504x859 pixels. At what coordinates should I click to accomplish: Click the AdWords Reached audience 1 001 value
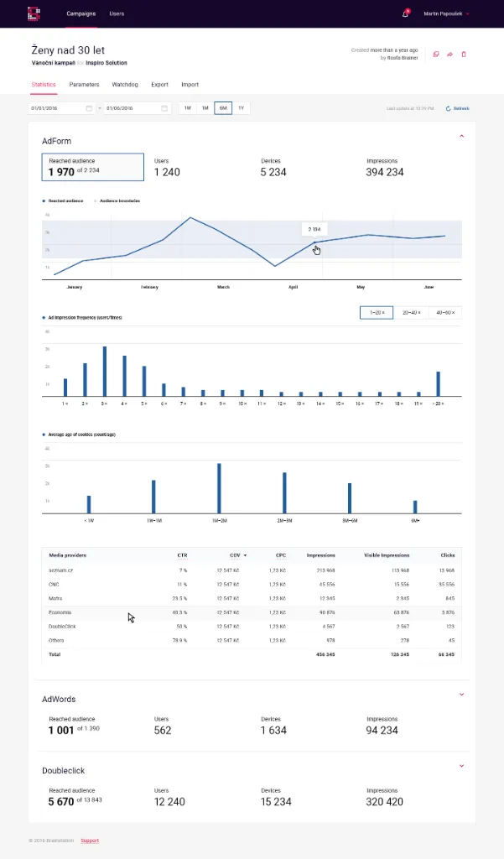click(x=61, y=731)
